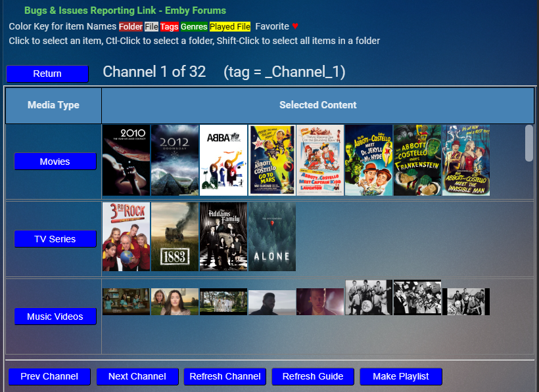This screenshot has height=392, width=539.
Task: Select Abbott and Costello Meet Frankenstein poster
Action: click(x=417, y=160)
